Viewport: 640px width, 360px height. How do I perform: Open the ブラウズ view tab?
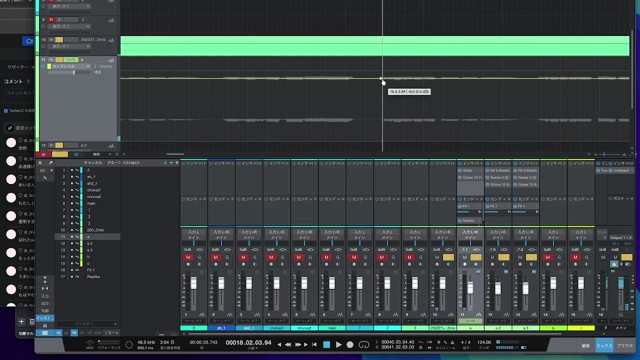coord(624,346)
